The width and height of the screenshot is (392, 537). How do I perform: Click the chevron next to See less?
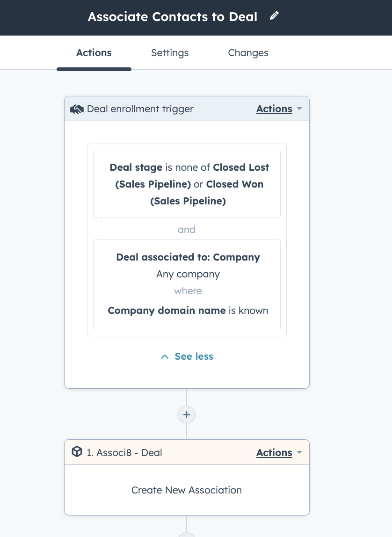(x=164, y=356)
